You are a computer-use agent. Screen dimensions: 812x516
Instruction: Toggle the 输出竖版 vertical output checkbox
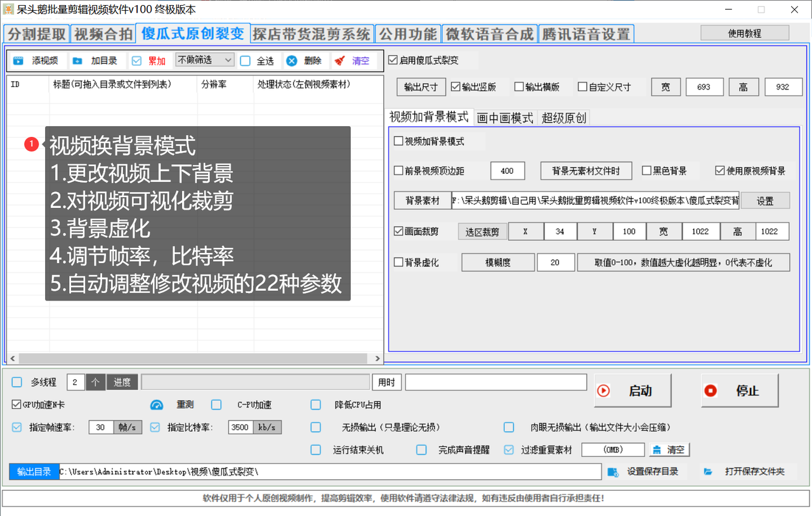tap(454, 87)
